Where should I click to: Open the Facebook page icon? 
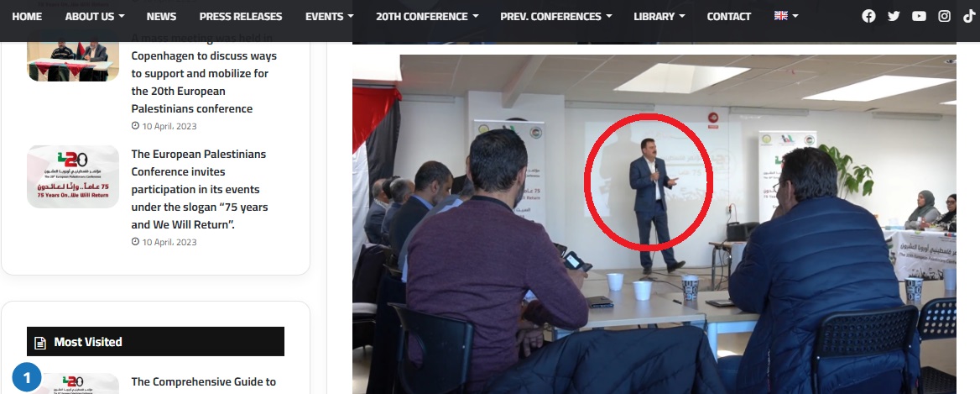pos(868,16)
